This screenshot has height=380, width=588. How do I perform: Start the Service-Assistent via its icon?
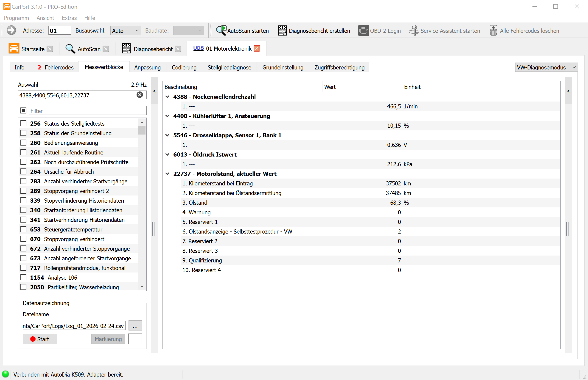[x=414, y=31]
